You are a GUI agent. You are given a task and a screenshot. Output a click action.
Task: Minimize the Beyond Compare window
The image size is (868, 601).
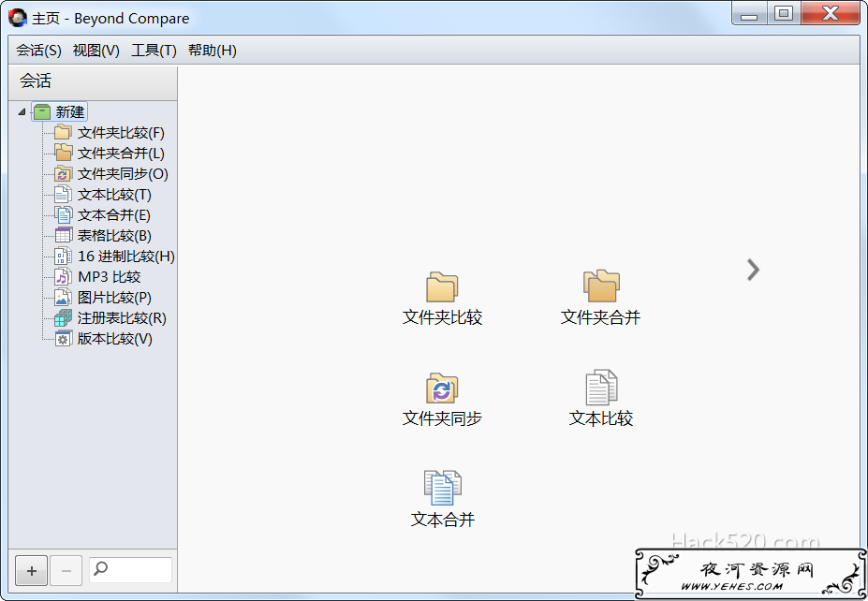tap(749, 13)
